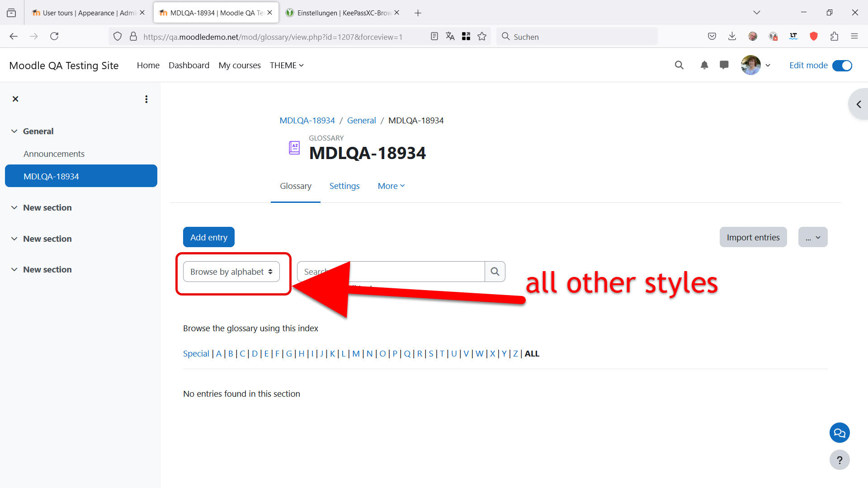Click the site lock icon
Image resolution: width=868 pixels, height=488 pixels.
pyautogui.click(x=133, y=37)
